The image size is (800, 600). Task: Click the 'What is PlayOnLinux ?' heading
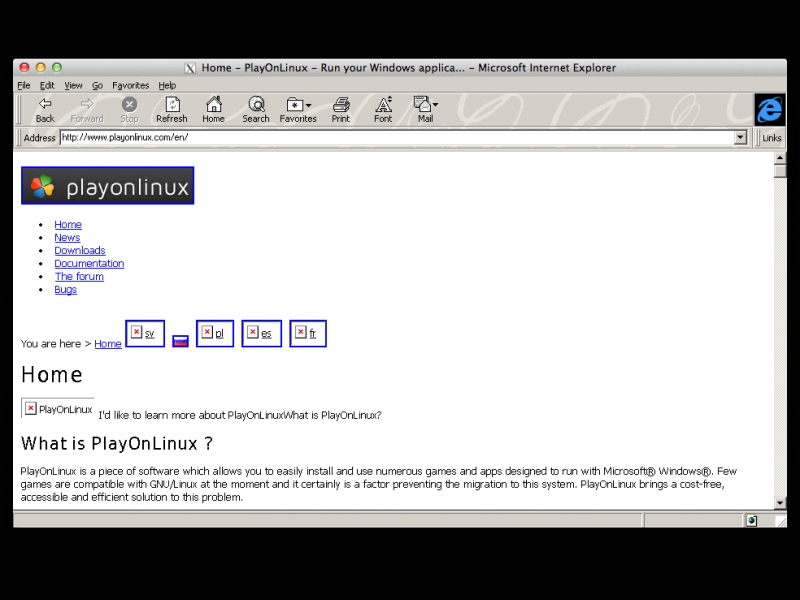pyautogui.click(x=117, y=443)
